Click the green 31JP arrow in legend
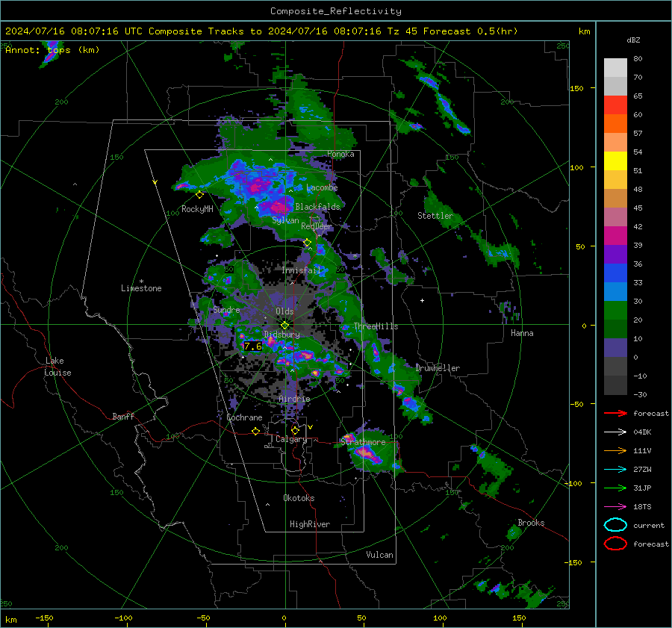 (615, 488)
